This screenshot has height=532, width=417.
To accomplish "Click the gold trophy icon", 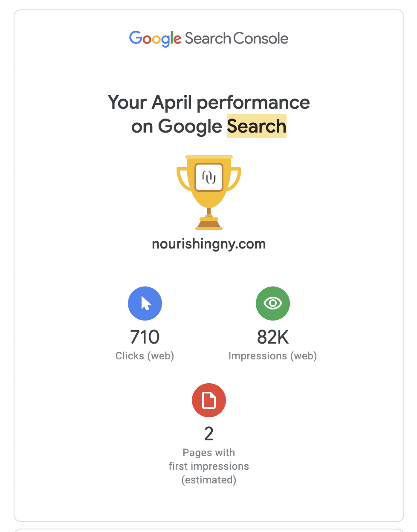I will (x=209, y=193).
